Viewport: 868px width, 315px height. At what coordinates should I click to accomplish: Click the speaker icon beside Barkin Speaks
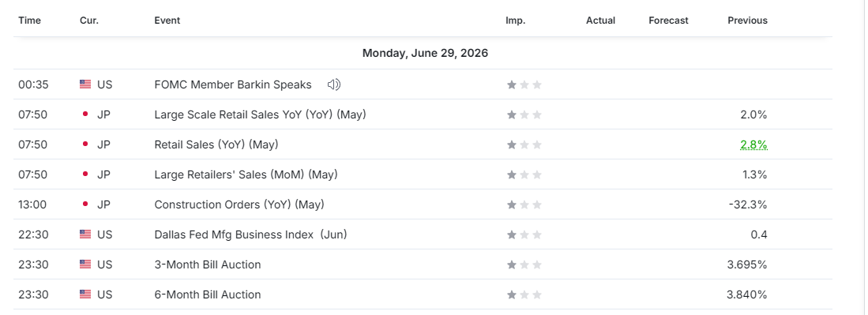334,84
